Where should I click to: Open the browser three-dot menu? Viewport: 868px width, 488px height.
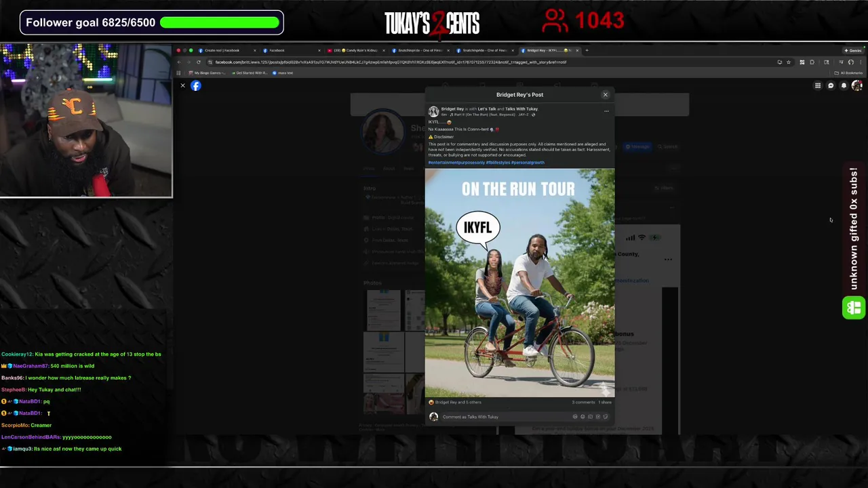861,62
